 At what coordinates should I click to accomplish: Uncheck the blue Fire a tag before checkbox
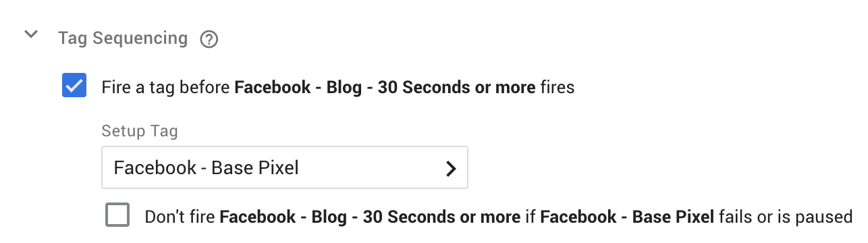[74, 86]
